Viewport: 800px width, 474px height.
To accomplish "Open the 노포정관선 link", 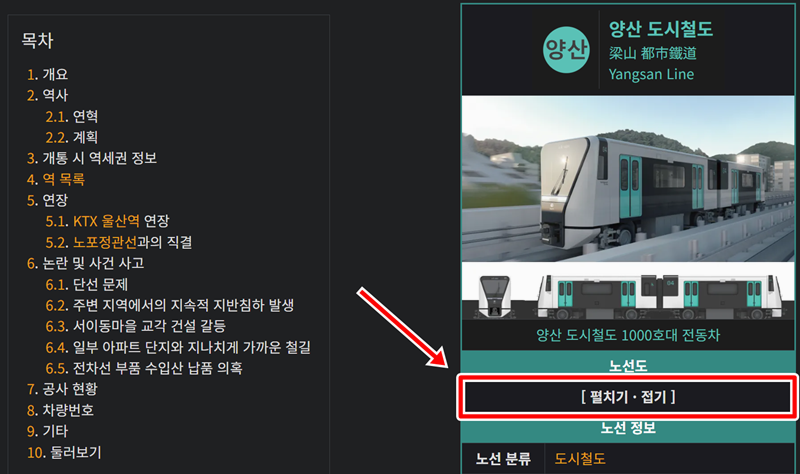I will pos(105,242).
